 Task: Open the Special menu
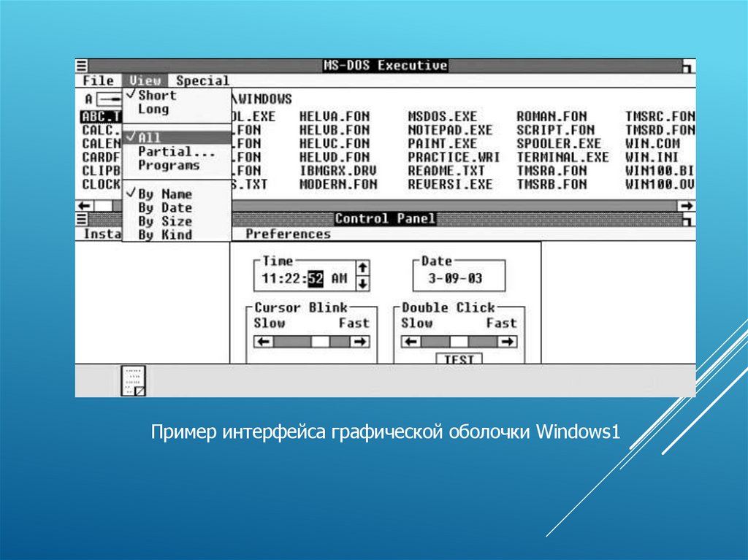202,80
